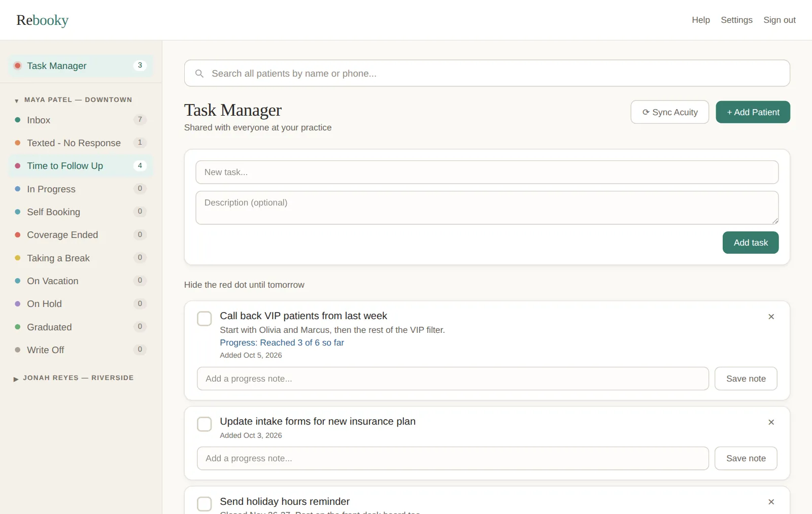This screenshot has height=514, width=812.
Task: Open the In Progress list
Action: pyautogui.click(x=80, y=189)
